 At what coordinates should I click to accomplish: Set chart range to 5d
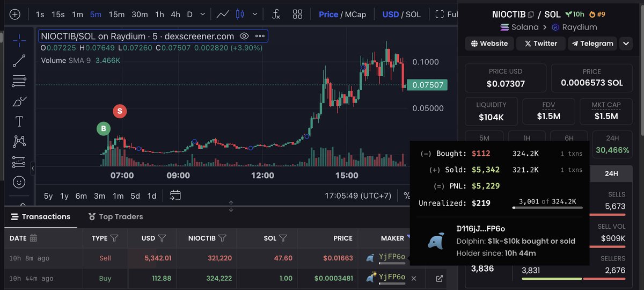click(136, 196)
